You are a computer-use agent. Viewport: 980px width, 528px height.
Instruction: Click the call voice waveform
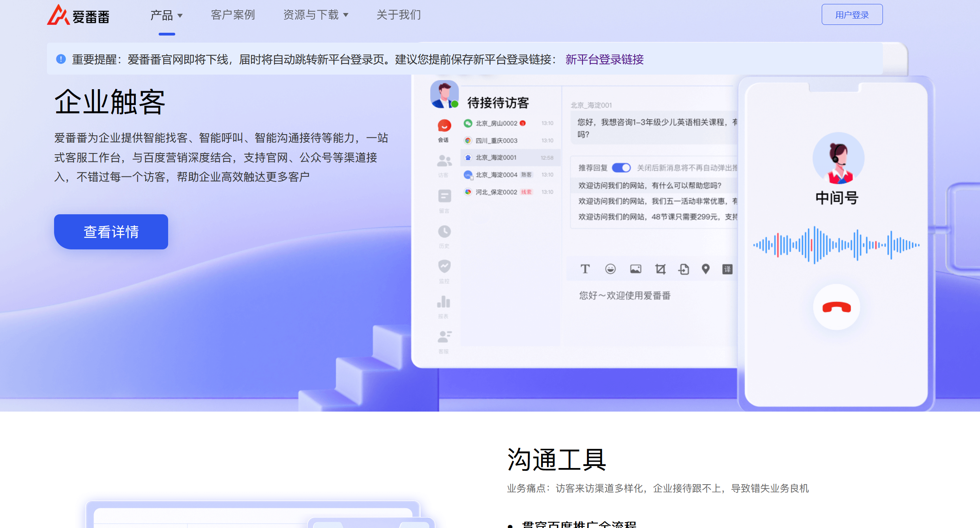pyautogui.click(x=836, y=245)
